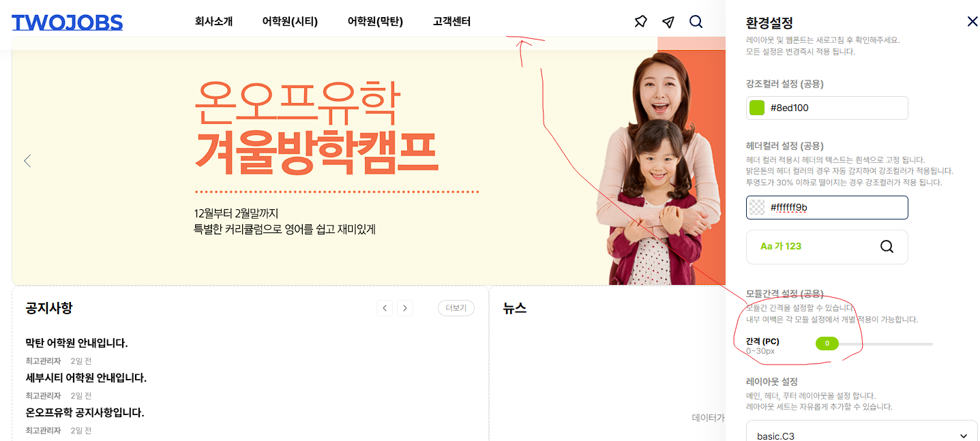Close the 환경설정 settings panel
Screen dimensions: 980x441
[x=972, y=22]
